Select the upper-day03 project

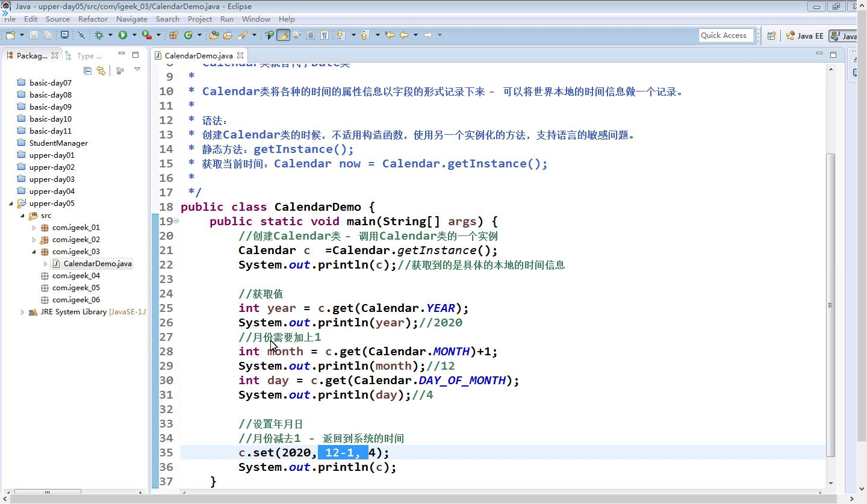[52, 179]
